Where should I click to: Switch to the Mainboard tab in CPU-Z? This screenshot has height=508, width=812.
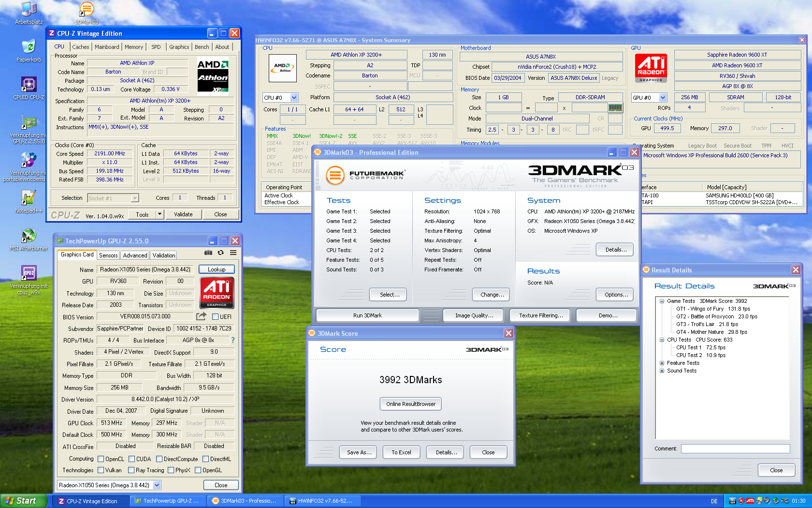pos(107,47)
